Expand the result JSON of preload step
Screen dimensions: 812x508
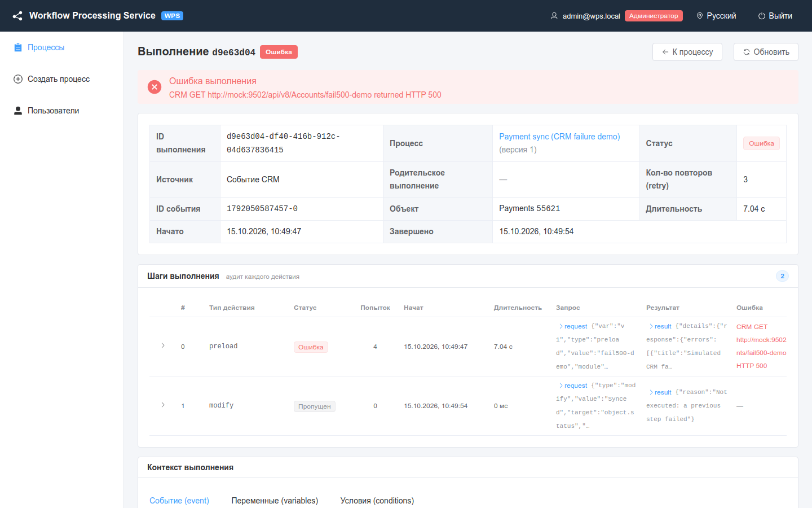point(660,326)
